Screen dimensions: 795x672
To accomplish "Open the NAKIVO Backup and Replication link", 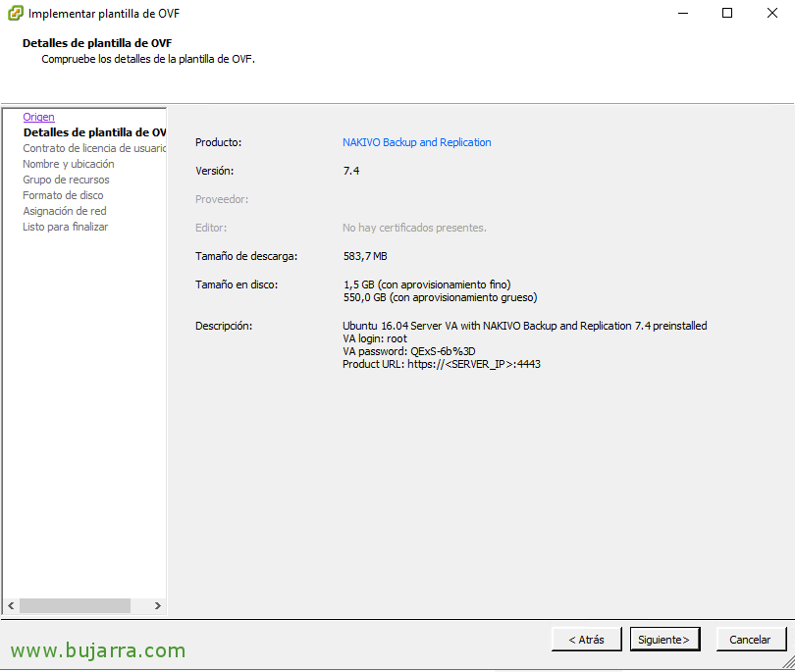I will point(417,142).
